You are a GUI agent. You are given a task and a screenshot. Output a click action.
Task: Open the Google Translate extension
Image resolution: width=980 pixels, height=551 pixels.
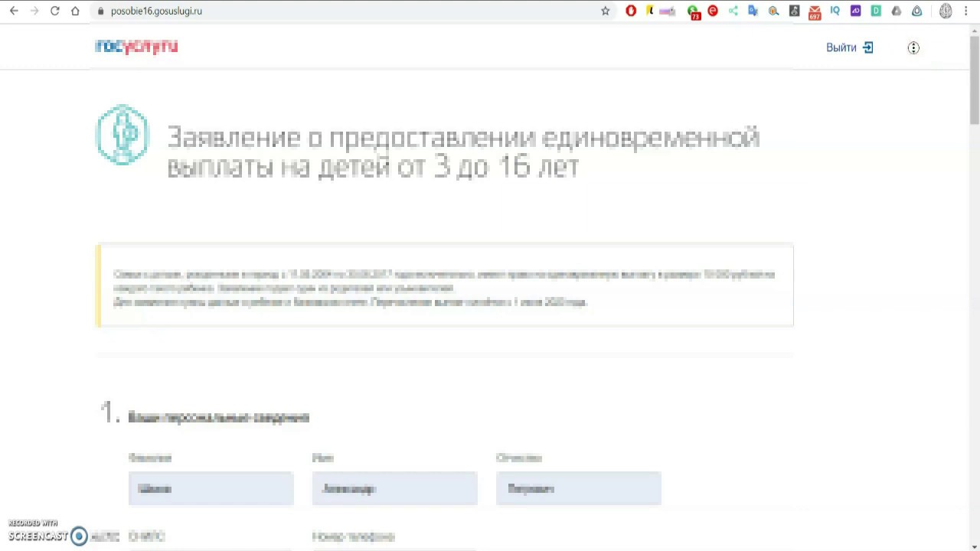[x=753, y=11]
